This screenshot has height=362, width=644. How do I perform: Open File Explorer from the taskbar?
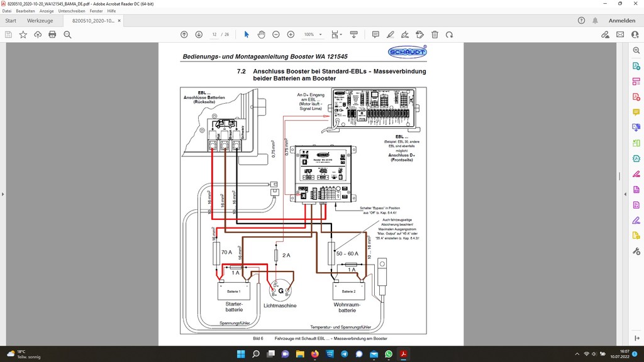[300, 354]
